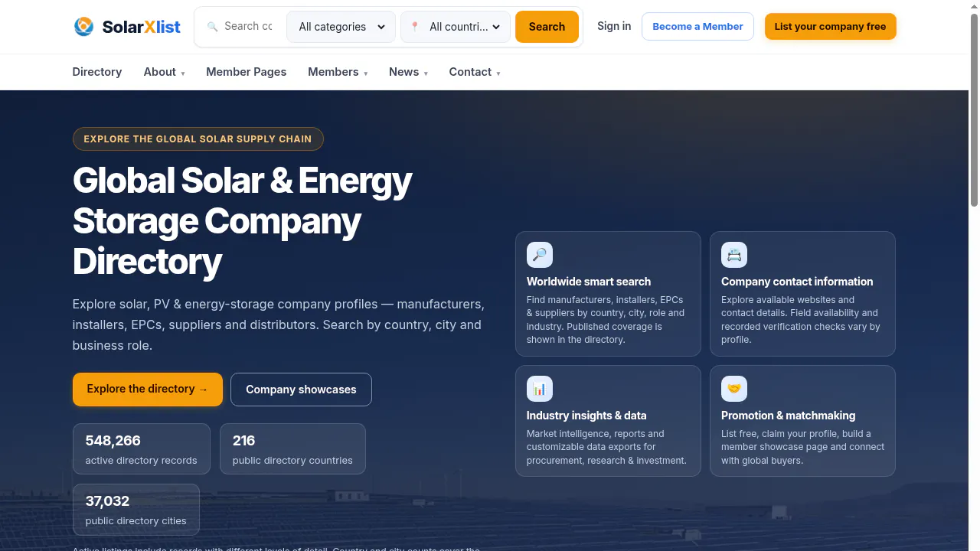The width and height of the screenshot is (980, 551).
Task: Click List your company free button
Action: pos(830,26)
